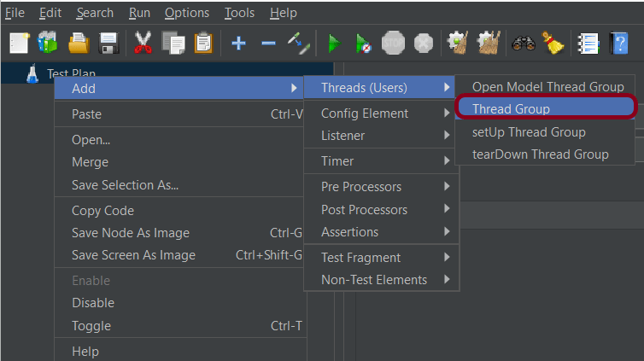
Task: Click the New test plan toolbar icon
Action: [x=19, y=43]
